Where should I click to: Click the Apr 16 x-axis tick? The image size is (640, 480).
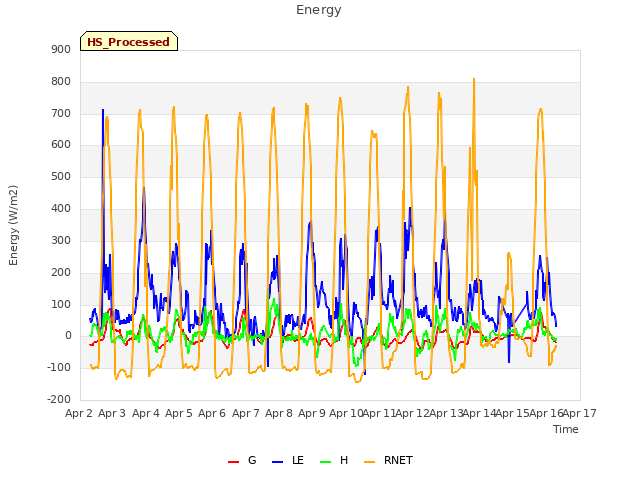(546, 413)
